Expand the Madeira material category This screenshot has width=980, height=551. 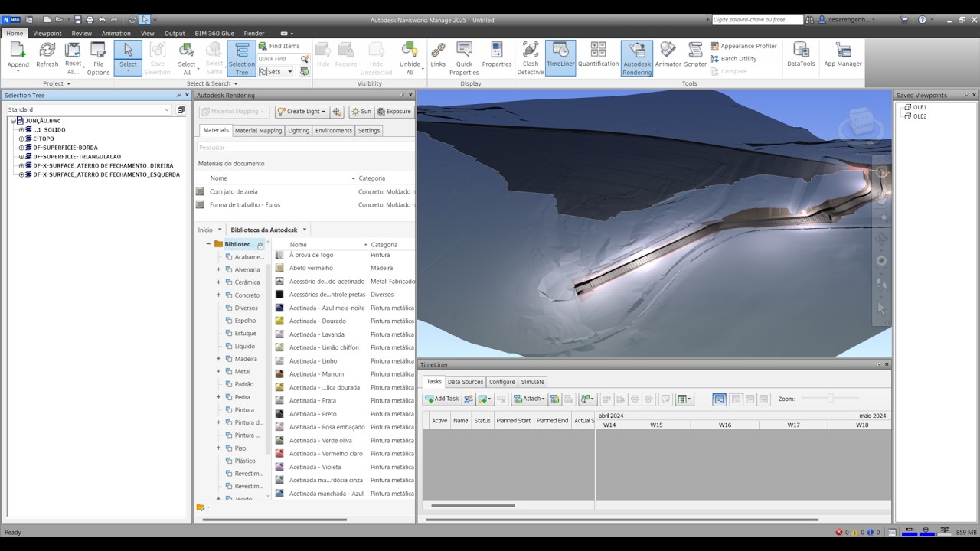click(x=218, y=359)
